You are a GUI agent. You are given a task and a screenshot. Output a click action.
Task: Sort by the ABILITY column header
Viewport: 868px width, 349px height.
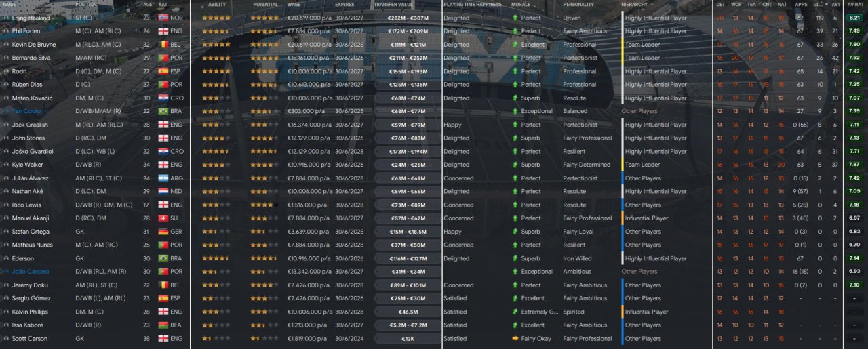tap(217, 5)
